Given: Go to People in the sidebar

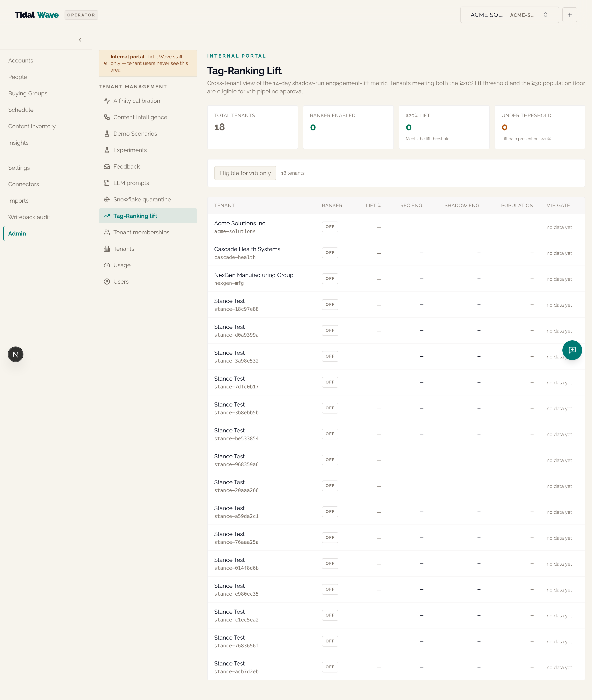Looking at the screenshot, I should [x=17, y=77].
